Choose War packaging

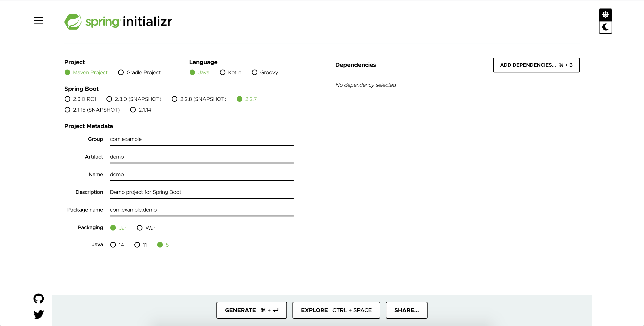146,228
